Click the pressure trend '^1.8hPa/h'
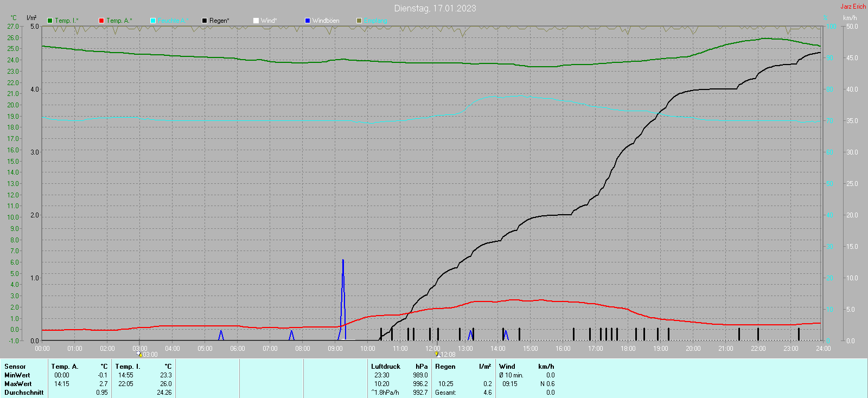 [x=385, y=393]
